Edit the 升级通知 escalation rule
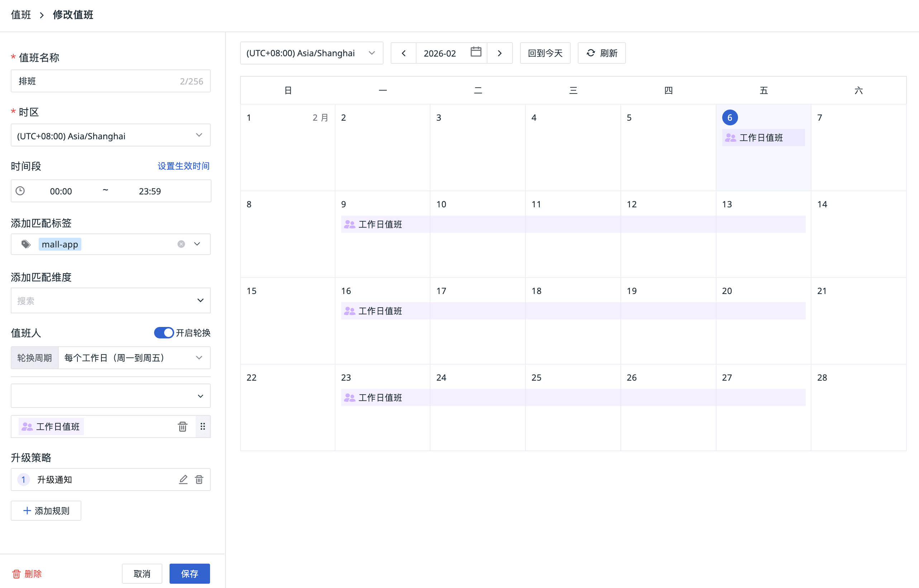The width and height of the screenshot is (919, 588). [183, 479]
